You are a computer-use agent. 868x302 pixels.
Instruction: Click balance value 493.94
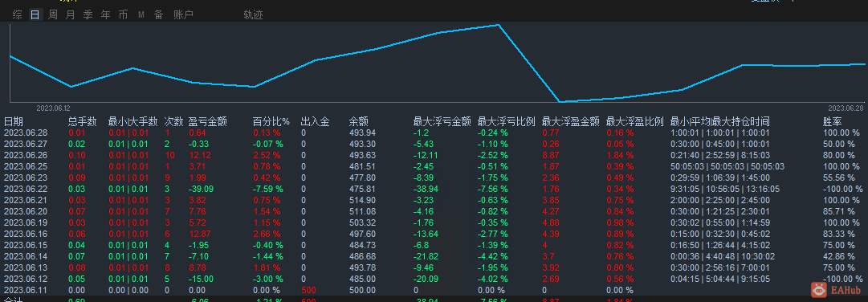pos(363,133)
